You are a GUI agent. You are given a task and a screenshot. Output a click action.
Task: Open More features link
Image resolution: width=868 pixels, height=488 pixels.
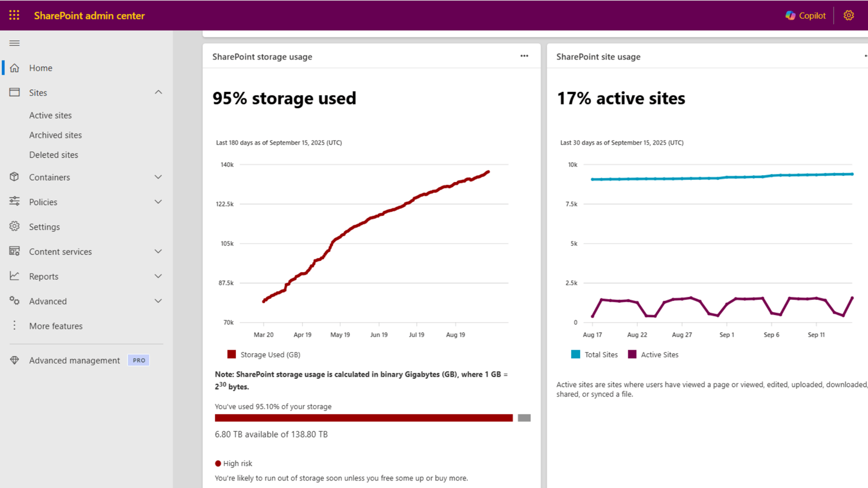[56, 326]
